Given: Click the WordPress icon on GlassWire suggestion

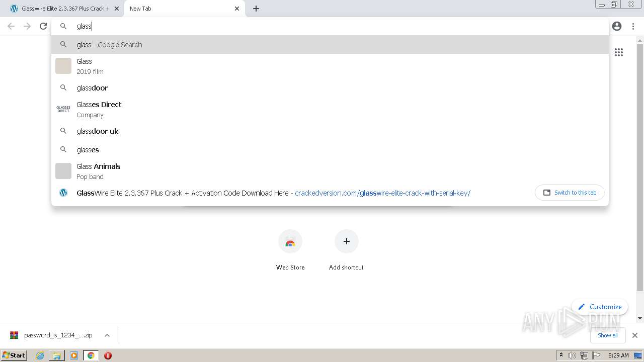Looking at the screenshot, I should [63, 193].
